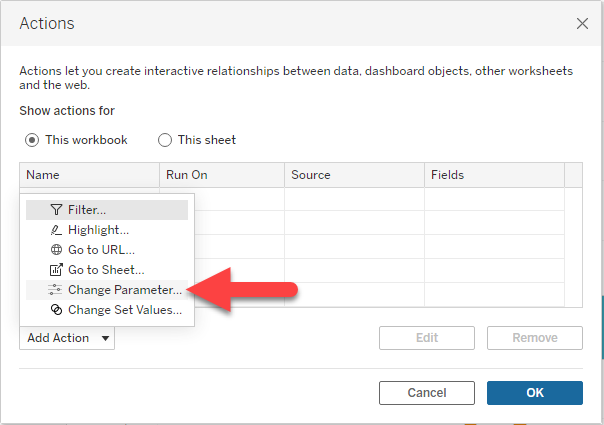Click the funnel icon beside Filter
The image size is (604, 425).
(x=56, y=210)
